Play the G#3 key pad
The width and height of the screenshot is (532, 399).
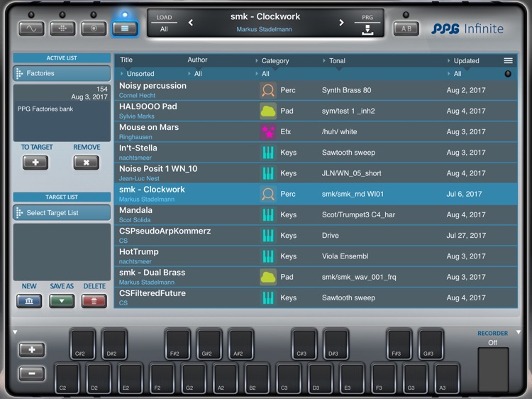[x=431, y=344]
